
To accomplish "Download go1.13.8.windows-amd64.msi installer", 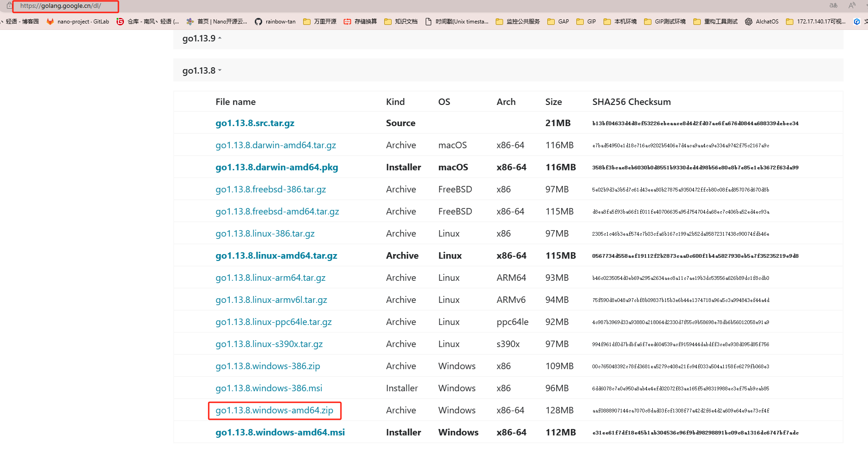I will 280,432.
